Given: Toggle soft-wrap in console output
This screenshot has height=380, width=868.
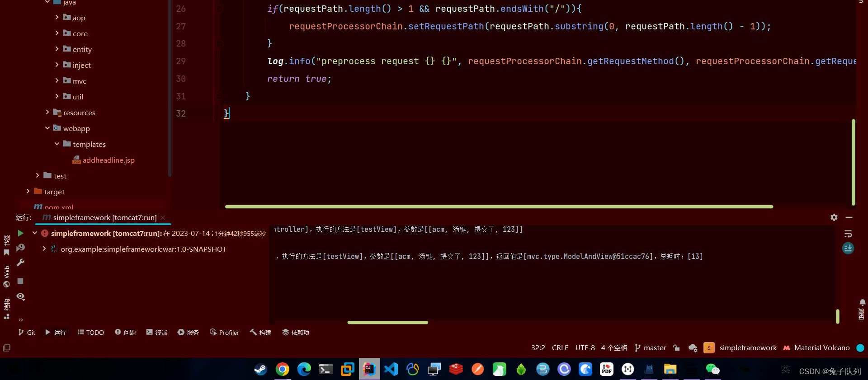Looking at the screenshot, I should pyautogui.click(x=848, y=234).
